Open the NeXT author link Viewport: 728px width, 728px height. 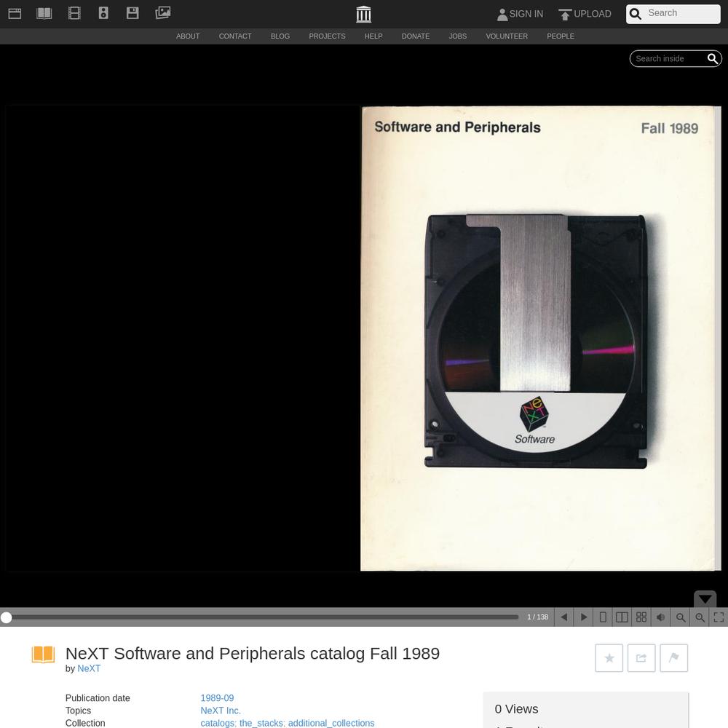89,668
